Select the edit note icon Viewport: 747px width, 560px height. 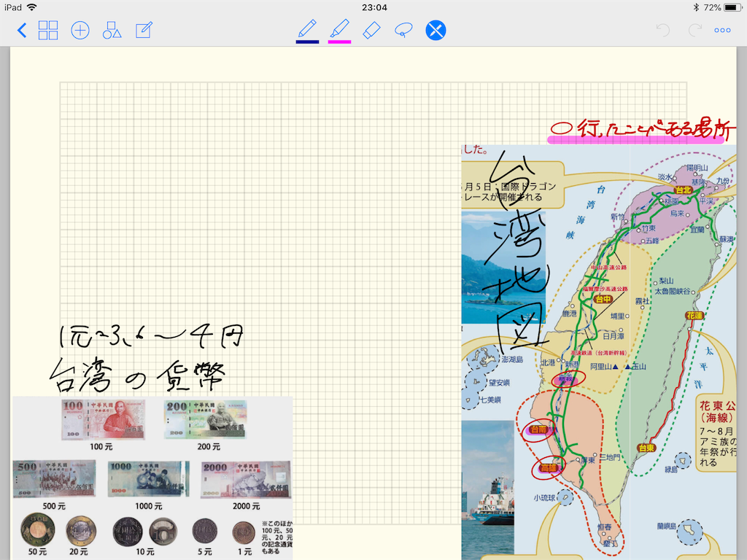(144, 31)
